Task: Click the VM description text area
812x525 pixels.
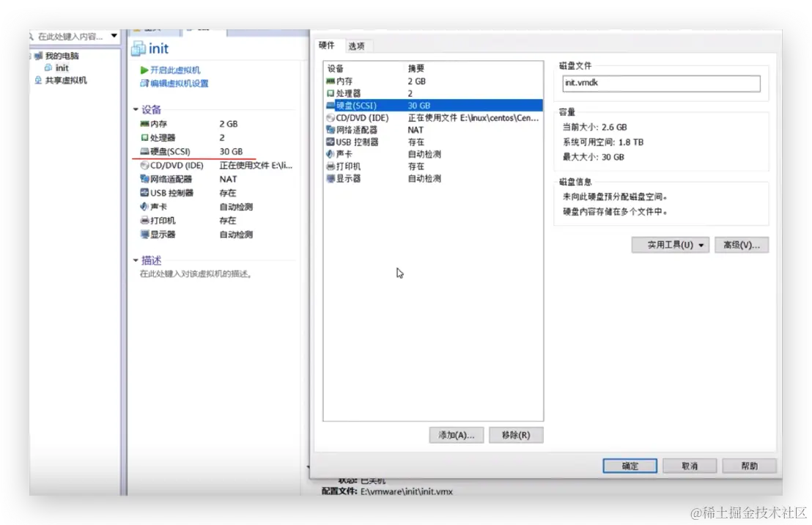Action: pyautogui.click(x=196, y=273)
